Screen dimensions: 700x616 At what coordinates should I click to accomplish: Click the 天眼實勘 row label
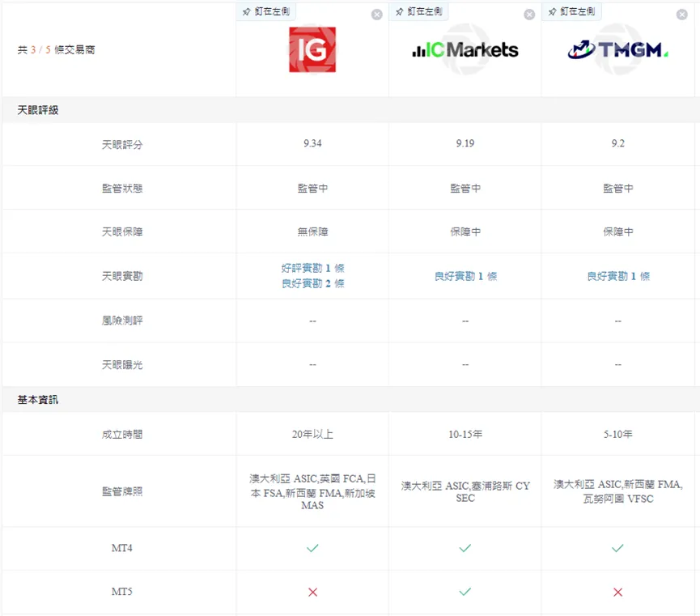[122, 276]
